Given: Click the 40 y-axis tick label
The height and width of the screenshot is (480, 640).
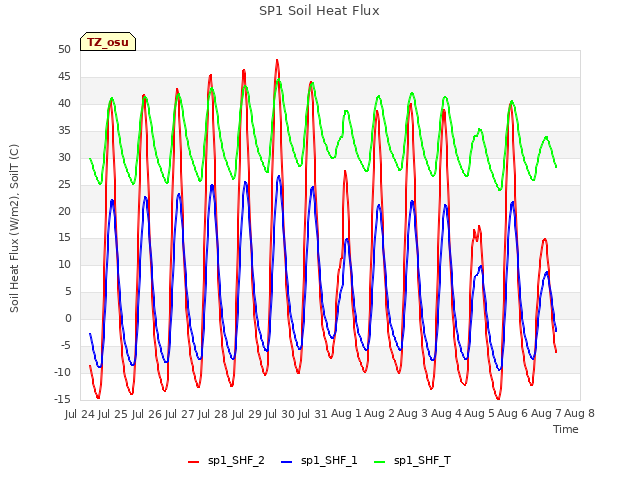Looking at the screenshot, I should click(64, 104).
